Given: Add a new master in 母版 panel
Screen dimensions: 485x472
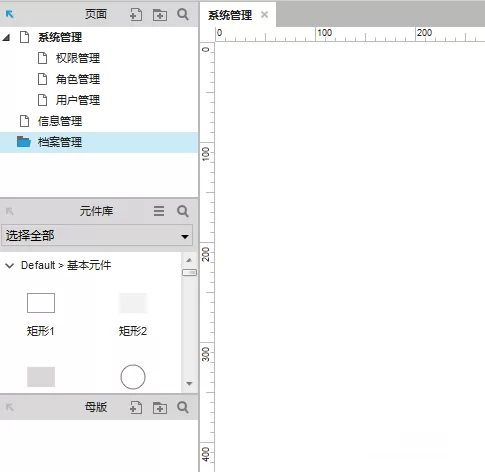Looking at the screenshot, I should 136,408.
